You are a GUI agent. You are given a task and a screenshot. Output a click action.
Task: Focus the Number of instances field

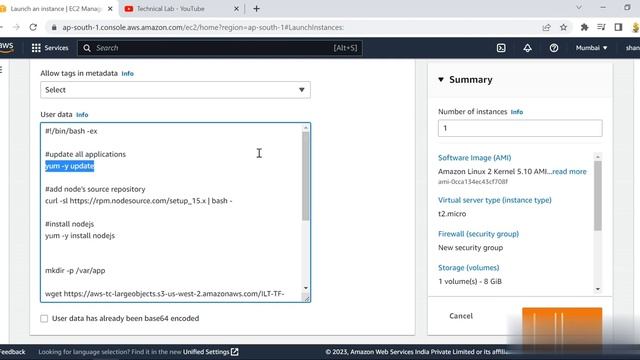tap(520, 128)
